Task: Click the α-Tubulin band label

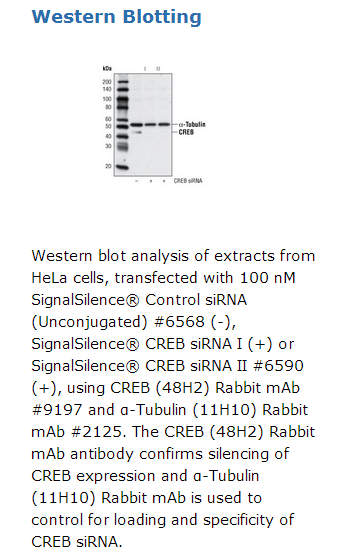Action: tap(192, 124)
